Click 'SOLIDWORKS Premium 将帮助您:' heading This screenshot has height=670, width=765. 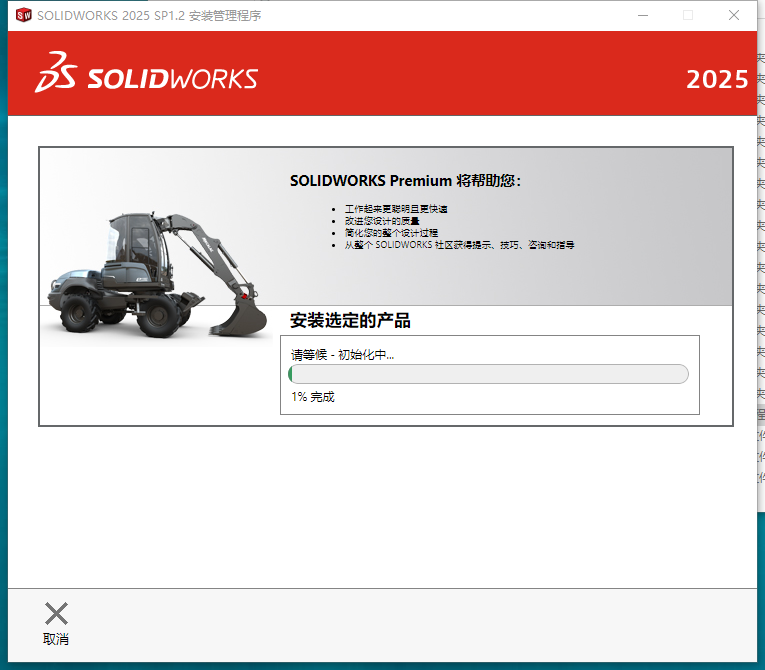tap(405, 181)
